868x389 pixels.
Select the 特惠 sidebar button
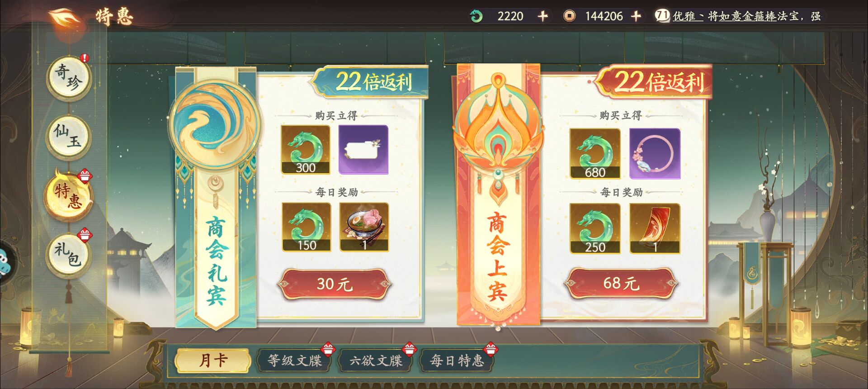click(x=68, y=195)
